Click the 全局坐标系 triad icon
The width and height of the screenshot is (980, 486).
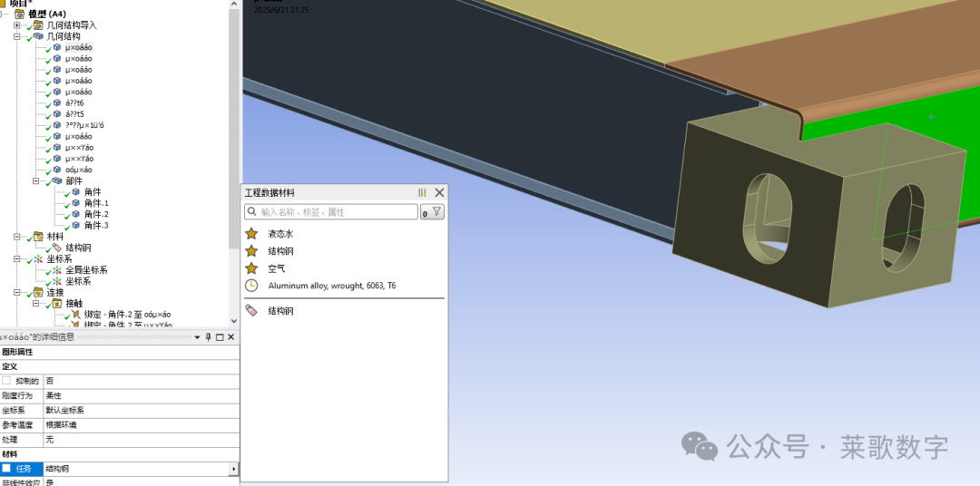(x=57, y=270)
